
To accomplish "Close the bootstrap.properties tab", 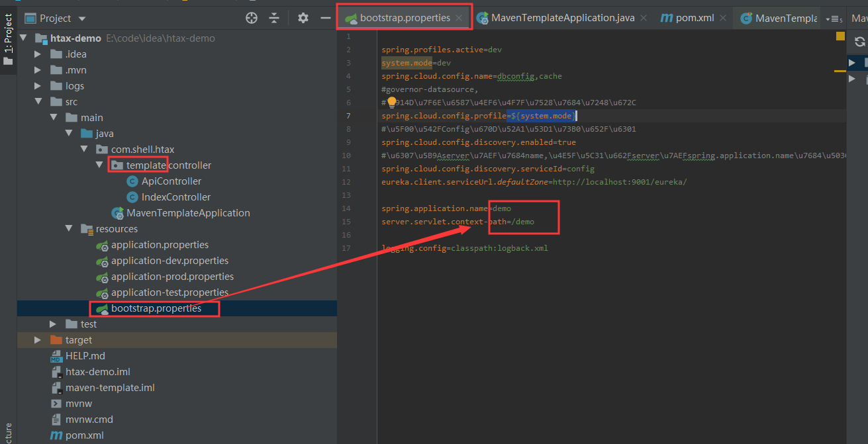I will (459, 19).
